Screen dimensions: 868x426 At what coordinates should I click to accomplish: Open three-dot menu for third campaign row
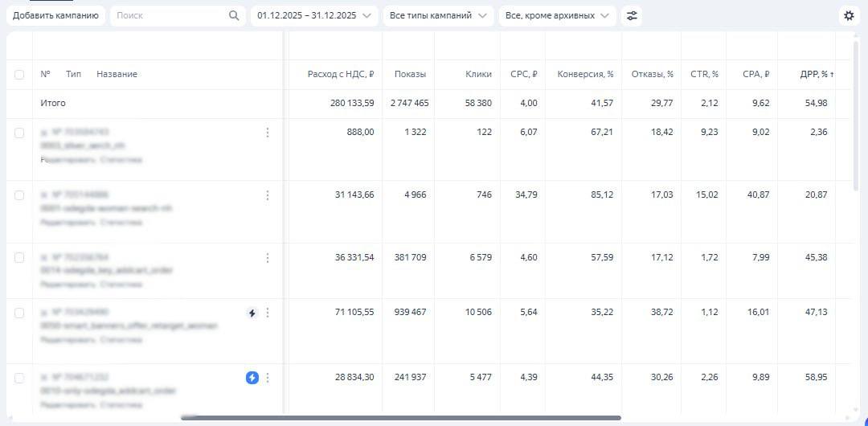pos(268,258)
